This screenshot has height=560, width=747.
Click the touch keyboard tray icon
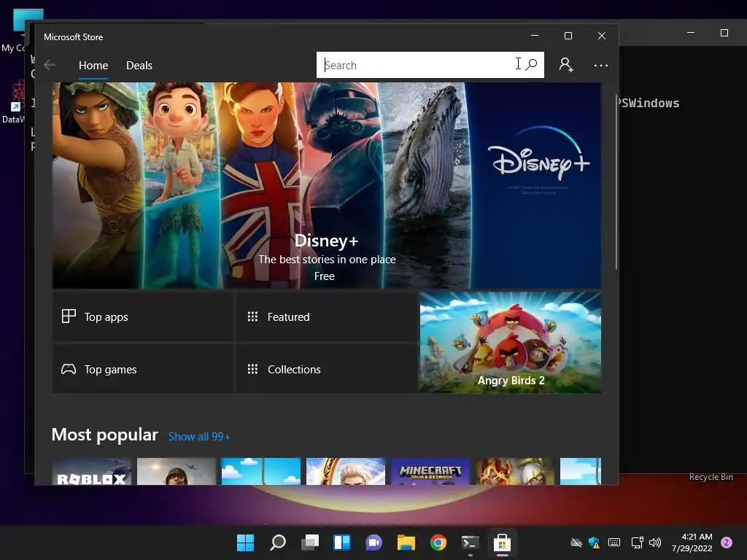pos(614,542)
